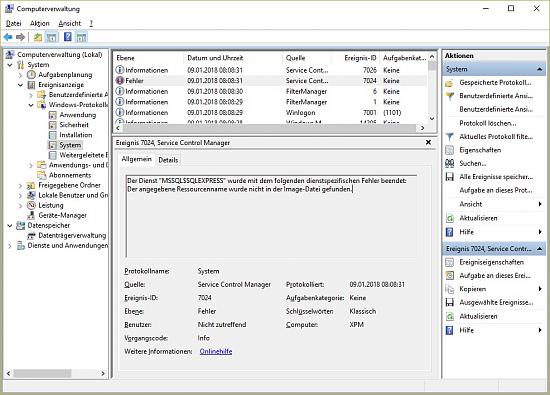Click the Abonnements icon in tree
The width and height of the screenshot is (550, 395).
(42, 175)
